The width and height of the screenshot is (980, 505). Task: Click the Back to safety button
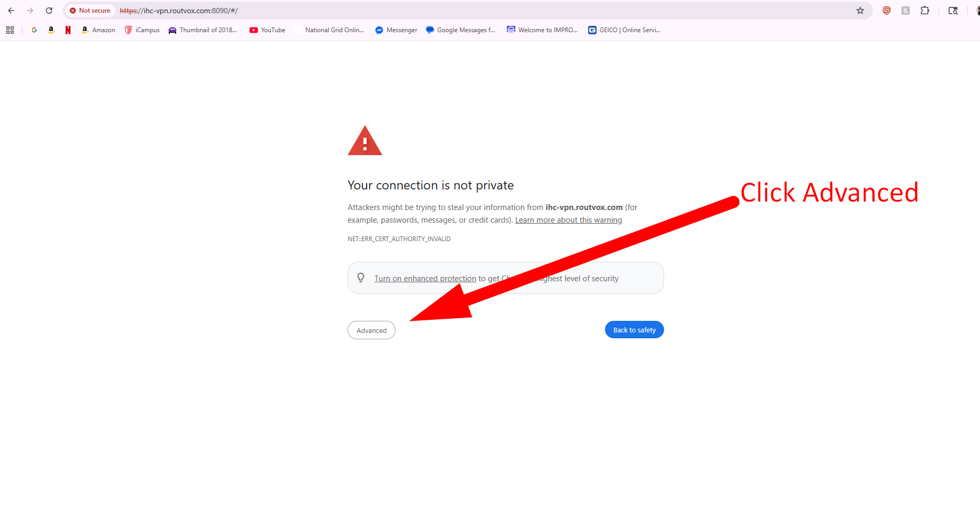pos(634,330)
